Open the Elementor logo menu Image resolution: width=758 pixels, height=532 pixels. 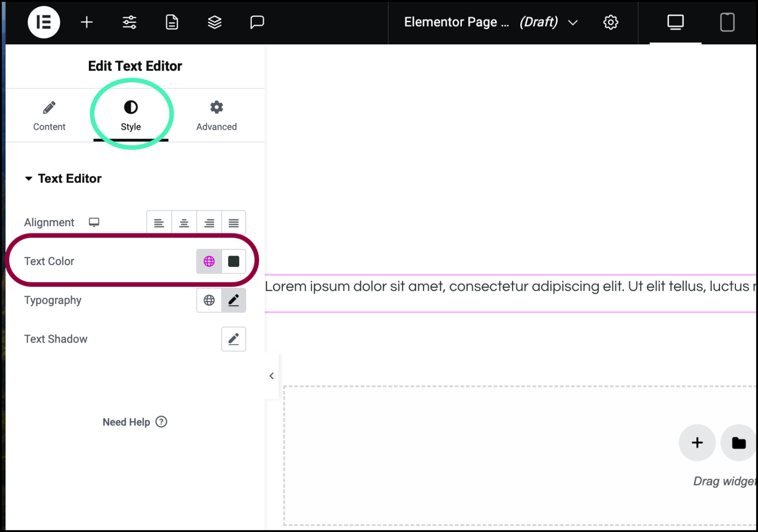coord(43,22)
